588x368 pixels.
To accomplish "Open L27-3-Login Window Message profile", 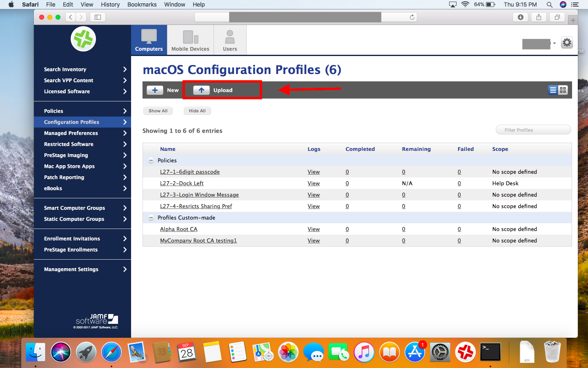I will pyautogui.click(x=199, y=195).
